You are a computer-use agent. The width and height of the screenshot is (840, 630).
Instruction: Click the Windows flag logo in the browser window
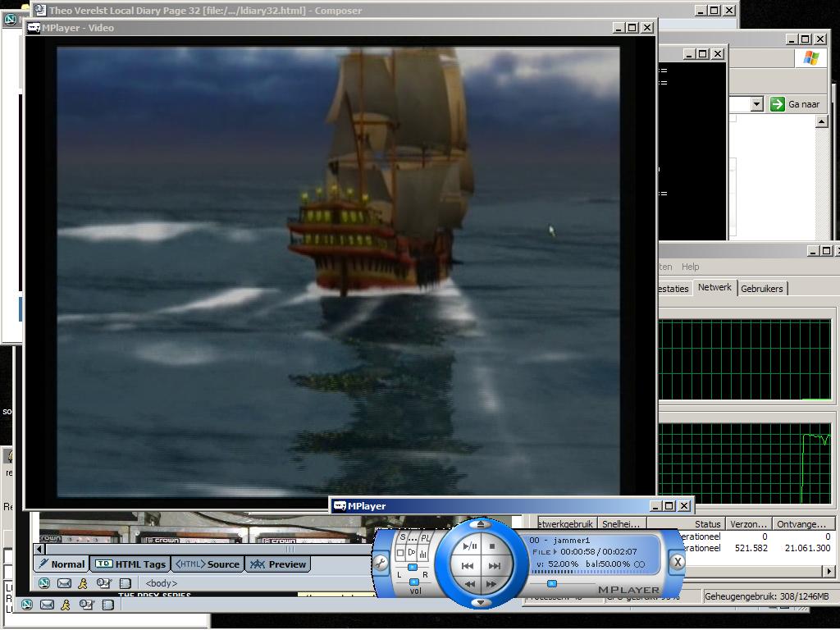click(810, 58)
